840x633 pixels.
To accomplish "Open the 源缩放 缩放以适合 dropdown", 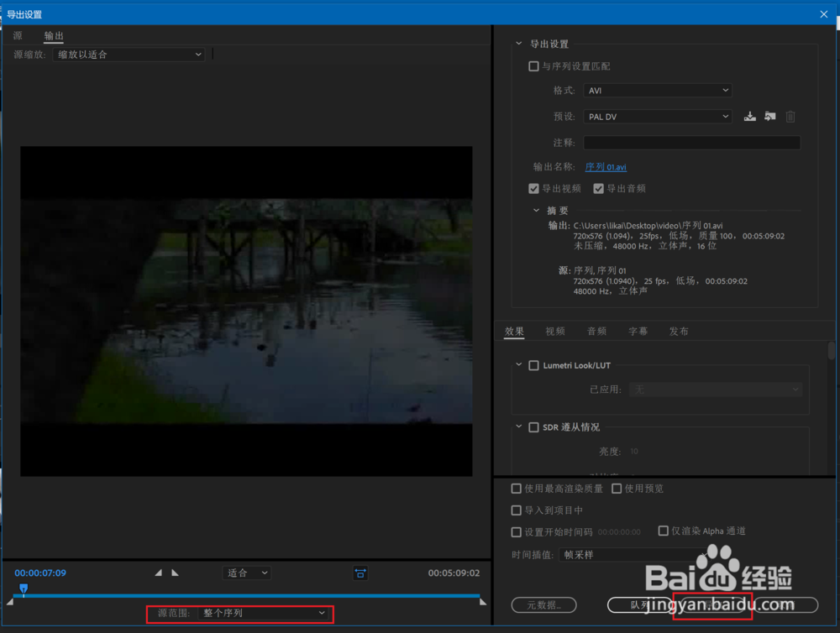I will (x=129, y=55).
